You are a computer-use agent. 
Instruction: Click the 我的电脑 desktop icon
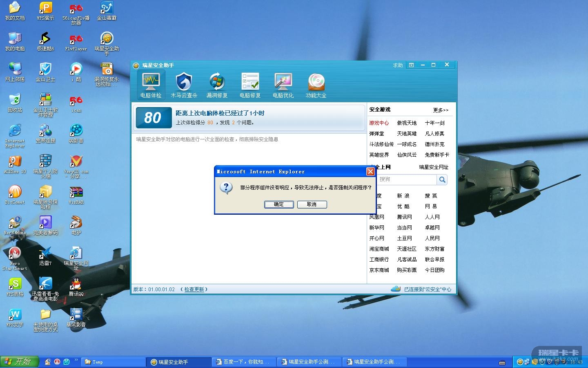15,42
